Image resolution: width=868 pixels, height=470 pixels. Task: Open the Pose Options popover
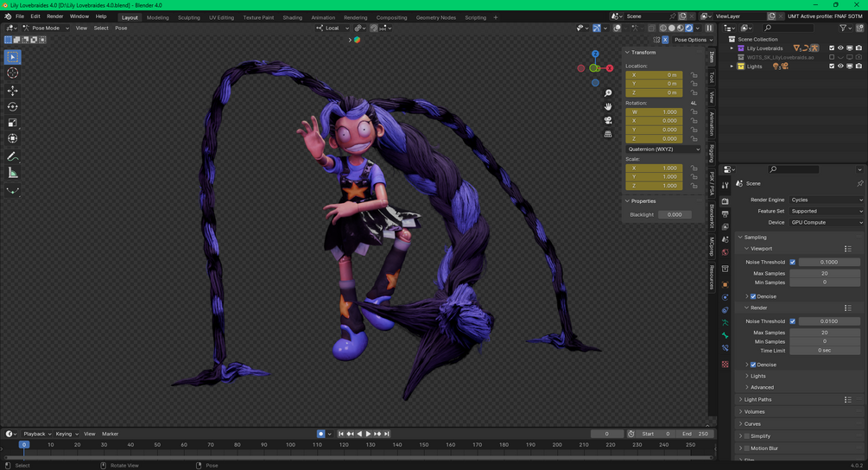tap(693, 40)
